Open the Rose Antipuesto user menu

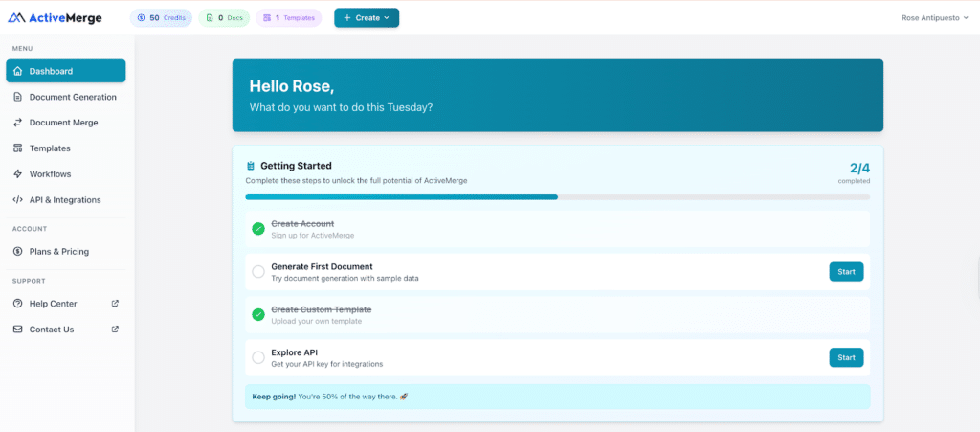point(935,17)
